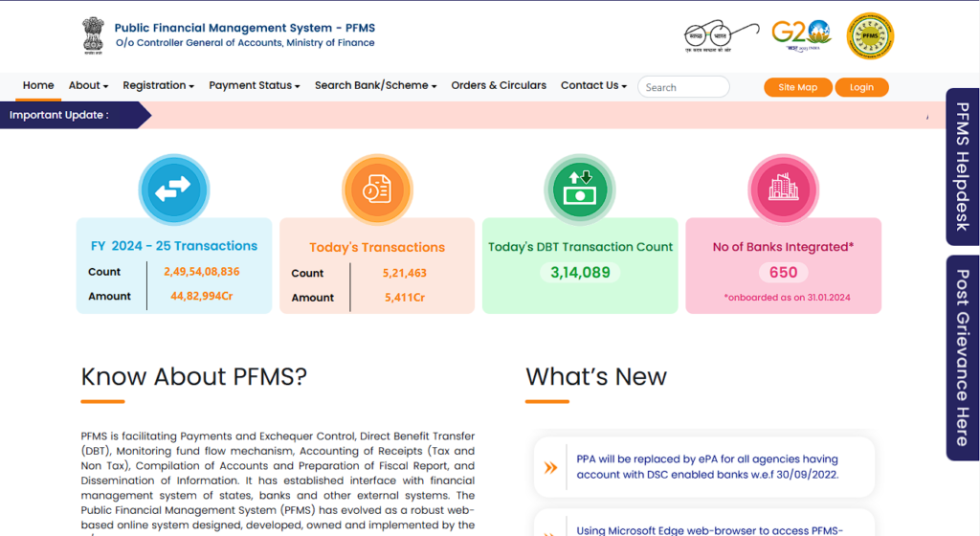The image size is (980, 536).
Task: Click the pink bank building icon
Action: coord(783,190)
